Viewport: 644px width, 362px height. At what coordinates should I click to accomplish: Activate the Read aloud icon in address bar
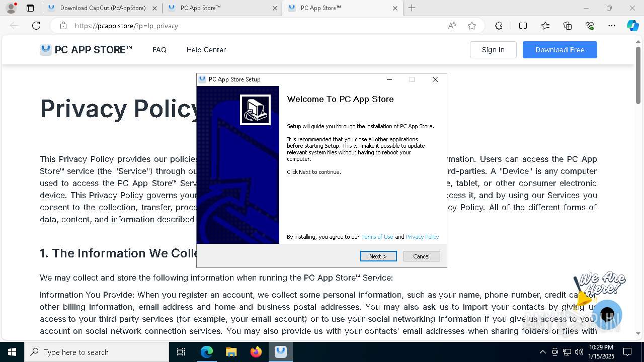452,26
